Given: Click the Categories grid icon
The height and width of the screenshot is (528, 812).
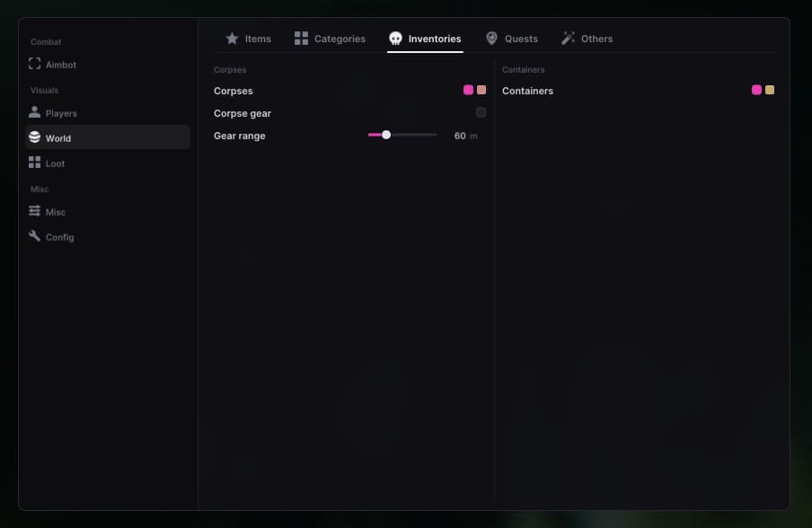Looking at the screenshot, I should tap(302, 39).
